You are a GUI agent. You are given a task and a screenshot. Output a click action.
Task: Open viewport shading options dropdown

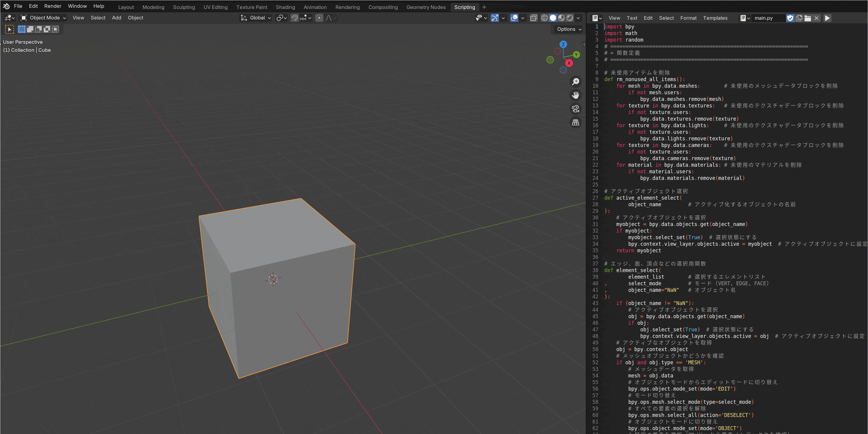tap(578, 18)
